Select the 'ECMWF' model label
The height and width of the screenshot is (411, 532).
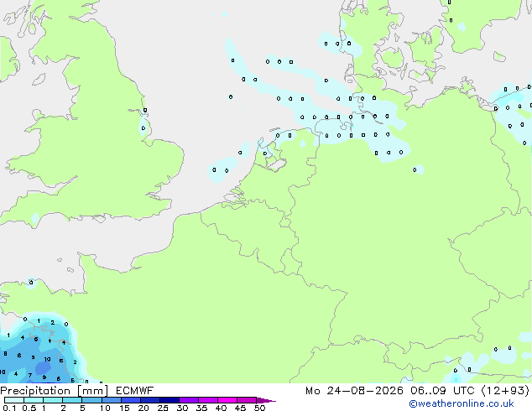[134, 391]
